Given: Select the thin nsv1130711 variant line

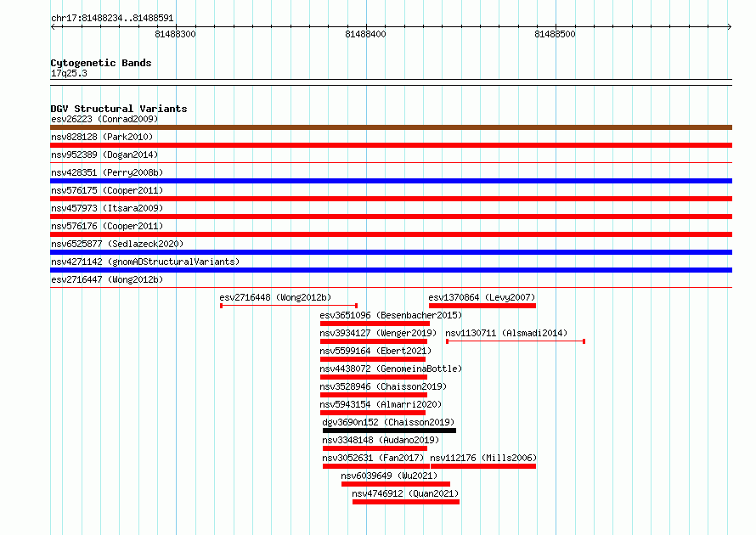Looking at the screenshot, I should [x=516, y=341].
